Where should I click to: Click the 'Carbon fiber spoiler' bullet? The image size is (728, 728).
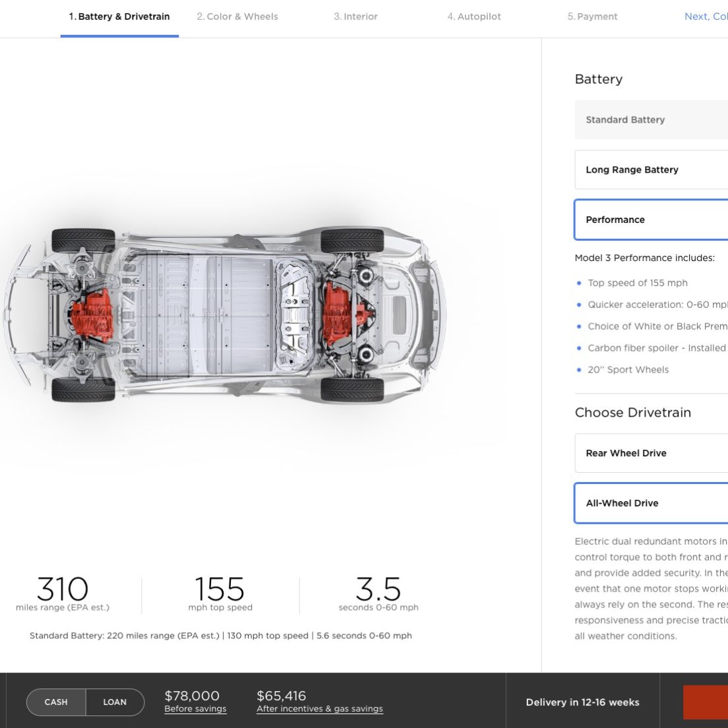(657, 348)
